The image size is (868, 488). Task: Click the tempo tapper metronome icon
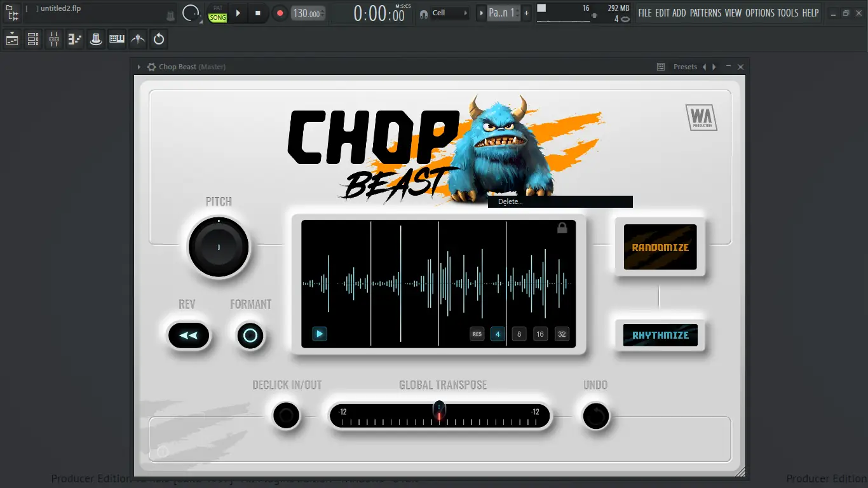[138, 39]
